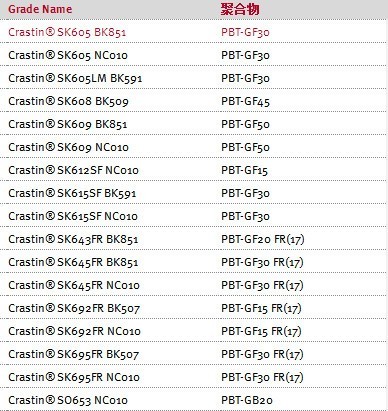
Task: Open the Crastin SK605 BK851 grade link
Action: [67, 32]
